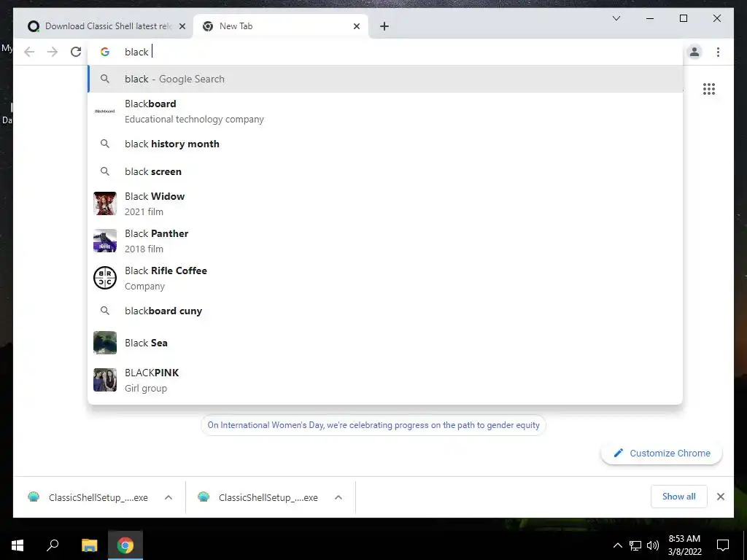This screenshot has width=747, height=560.
Task: Click the Black Rifle Coffee logo
Action: point(105,278)
